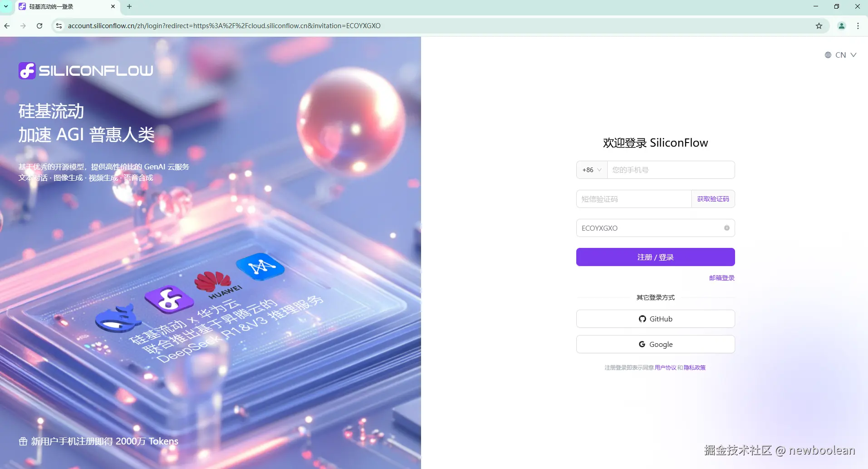Restore down the browser window
Viewport: 868px width, 469px height.
[837, 6]
